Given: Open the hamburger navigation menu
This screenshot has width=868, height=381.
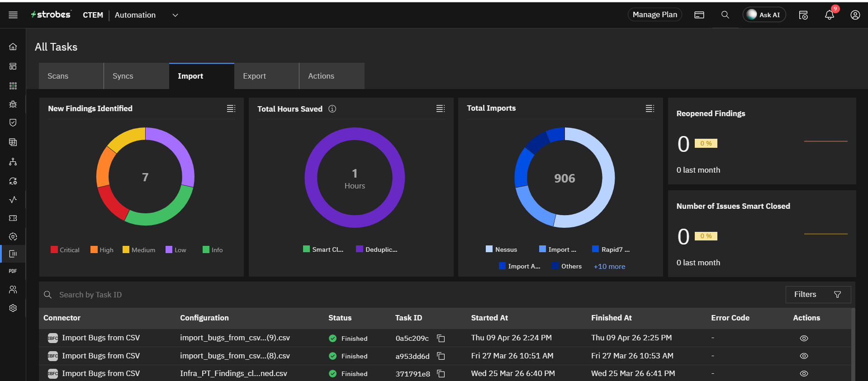Looking at the screenshot, I should pos(13,15).
